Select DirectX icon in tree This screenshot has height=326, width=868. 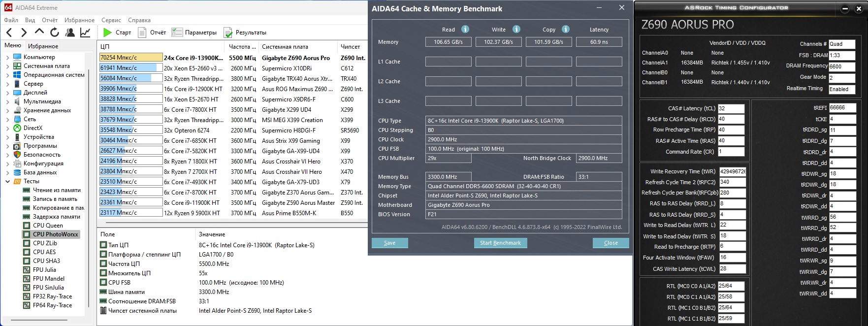17,128
